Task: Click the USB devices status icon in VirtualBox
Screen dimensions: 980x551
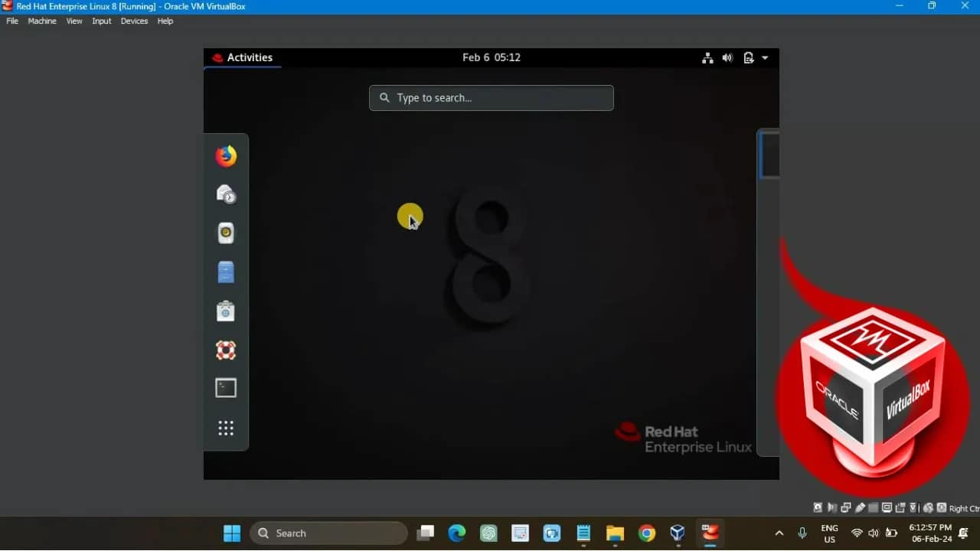Action: 861,507
